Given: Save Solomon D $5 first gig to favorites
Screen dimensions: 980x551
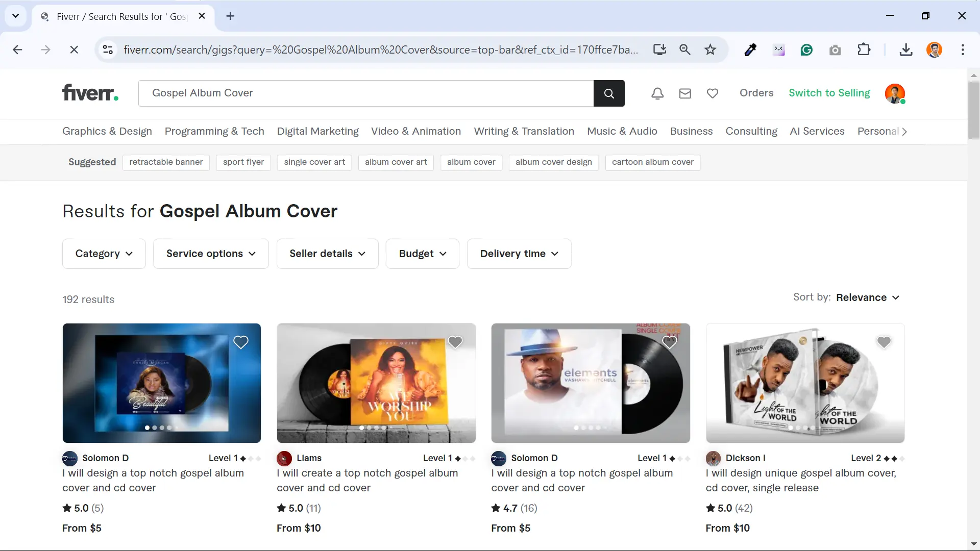Looking at the screenshot, I should tap(241, 342).
